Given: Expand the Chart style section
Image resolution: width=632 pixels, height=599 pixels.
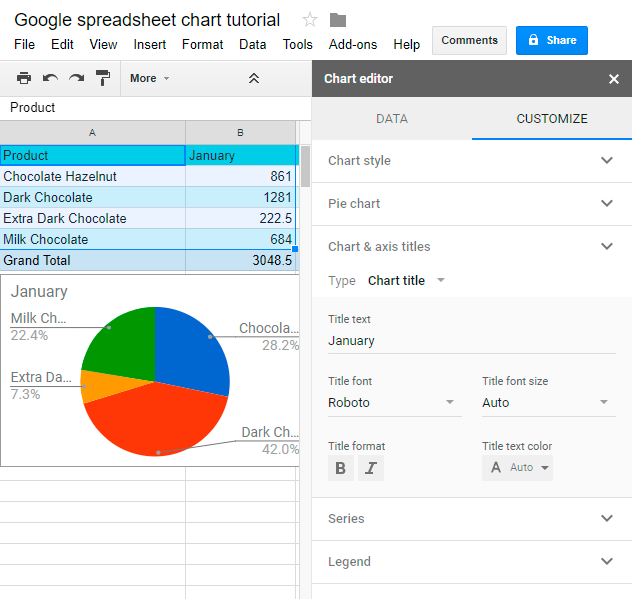Looking at the screenshot, I should [x=472, y=160].
